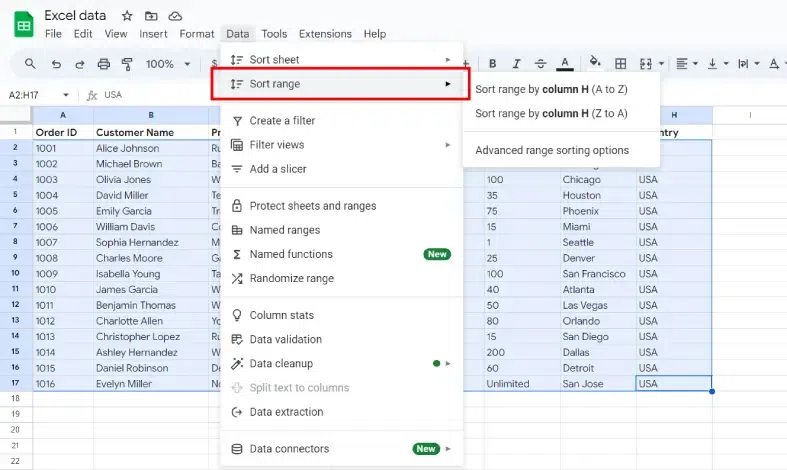The width and height of the screenshot is (787, 470).
Task: Choose Add a slicer
Action: click(x=341, y=169)
